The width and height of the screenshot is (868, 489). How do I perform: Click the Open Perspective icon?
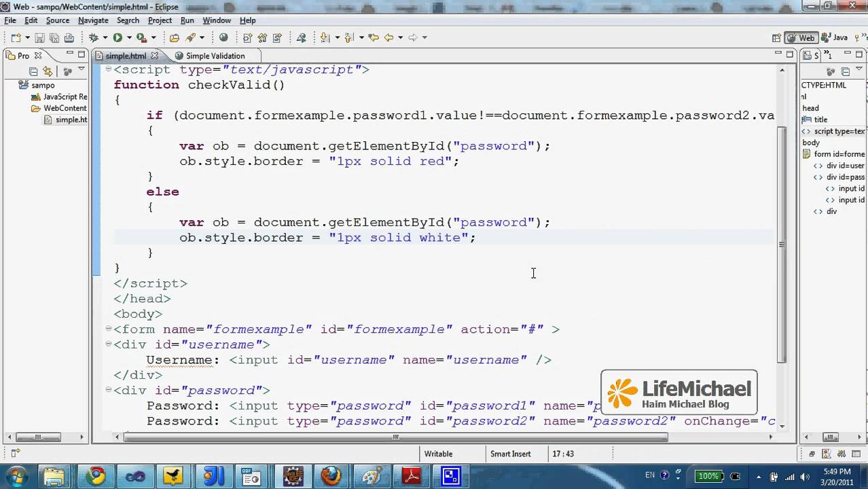coord(776,38)
